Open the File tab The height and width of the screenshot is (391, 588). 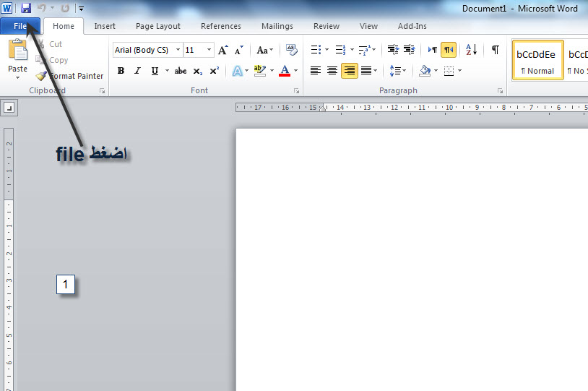[x=20, y=26]
